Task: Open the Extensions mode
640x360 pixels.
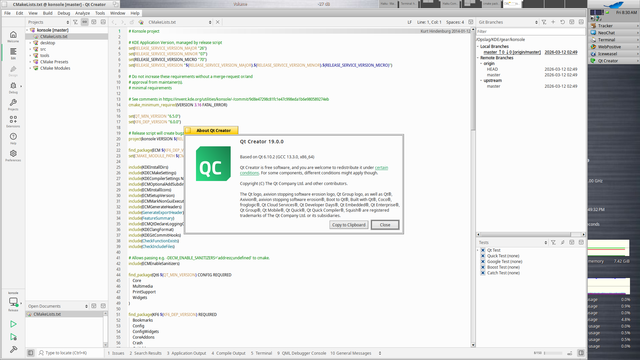Action: [x=13, y=121]
